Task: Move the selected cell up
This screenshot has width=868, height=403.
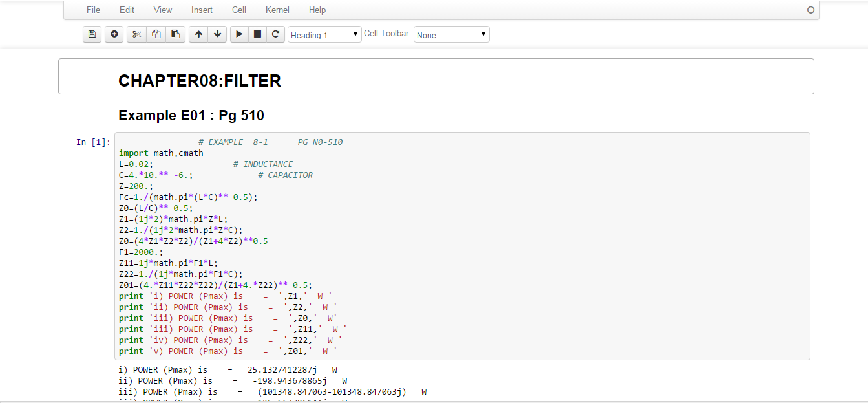Action: click(x=198, y=34)
